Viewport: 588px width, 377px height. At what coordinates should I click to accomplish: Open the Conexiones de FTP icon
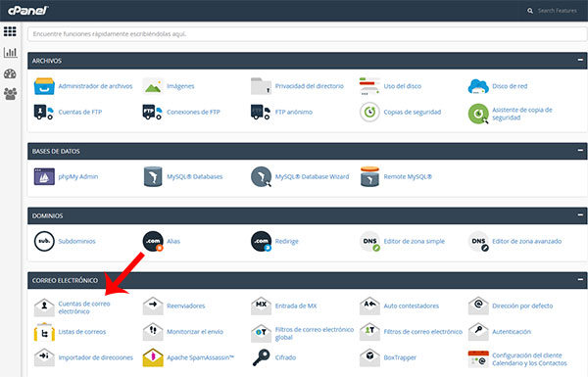[x=152, y=112]
